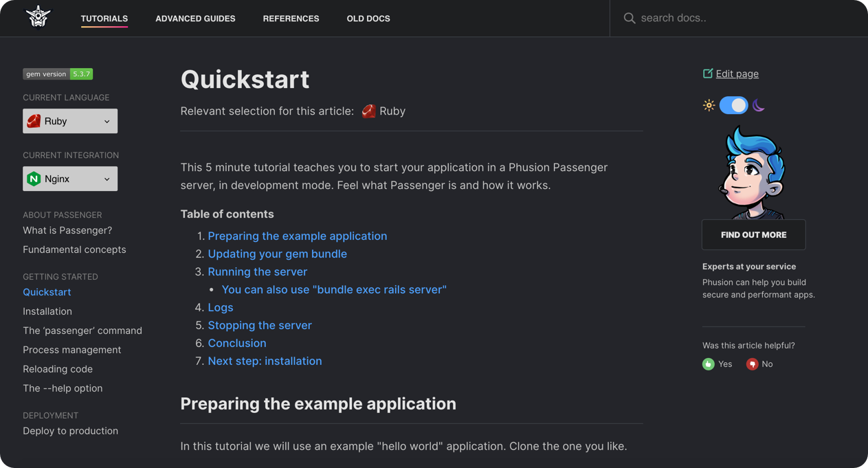Toggle the light/dark theme switch
Screen dimensions: 868x468
coord(733,105)
